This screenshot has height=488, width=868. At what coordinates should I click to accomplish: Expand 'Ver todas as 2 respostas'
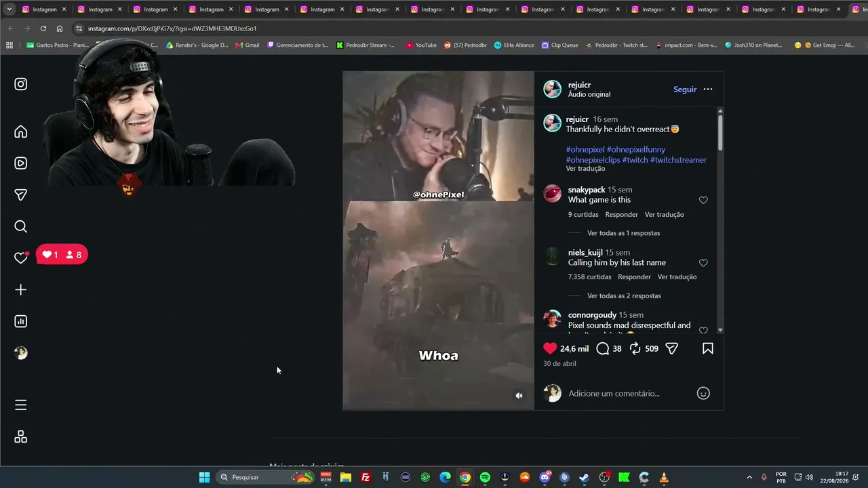click(624, 296)
